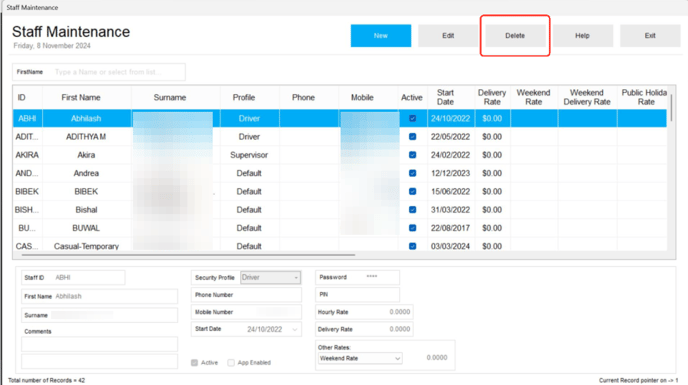688x385 pixels.
Task: Sort by Active column header
Action: (x=412, y=97)
